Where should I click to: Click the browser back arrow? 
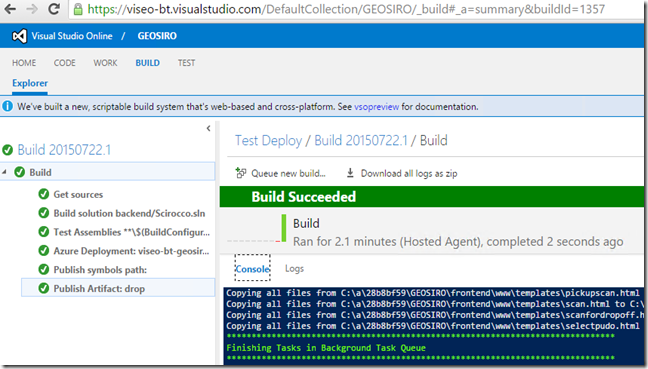[10, 9]
